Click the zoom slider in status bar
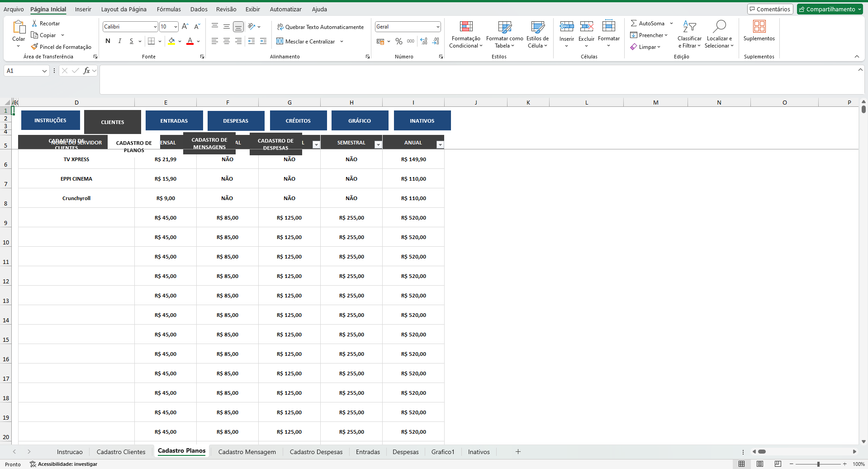868x469 pixels. point(818,464)
